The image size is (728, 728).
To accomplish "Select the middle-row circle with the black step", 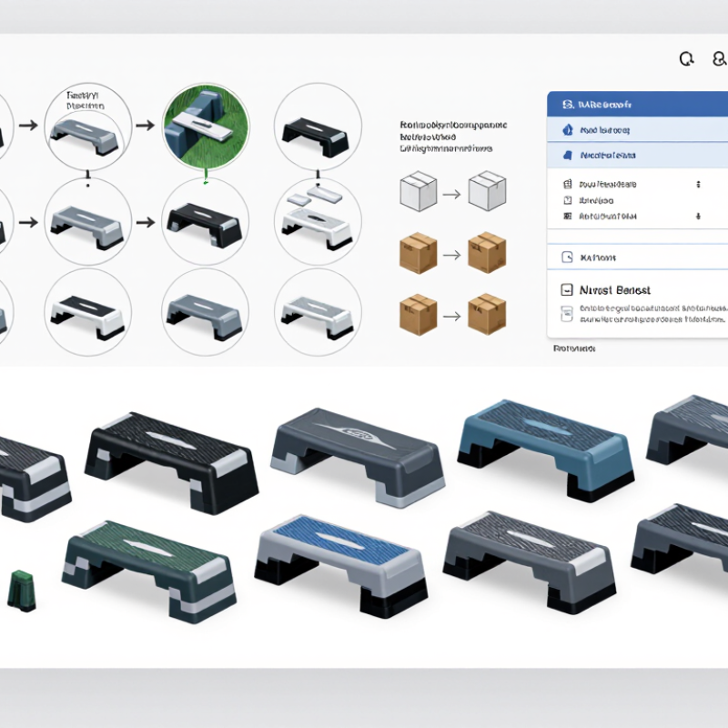I will tap(206, 221).
